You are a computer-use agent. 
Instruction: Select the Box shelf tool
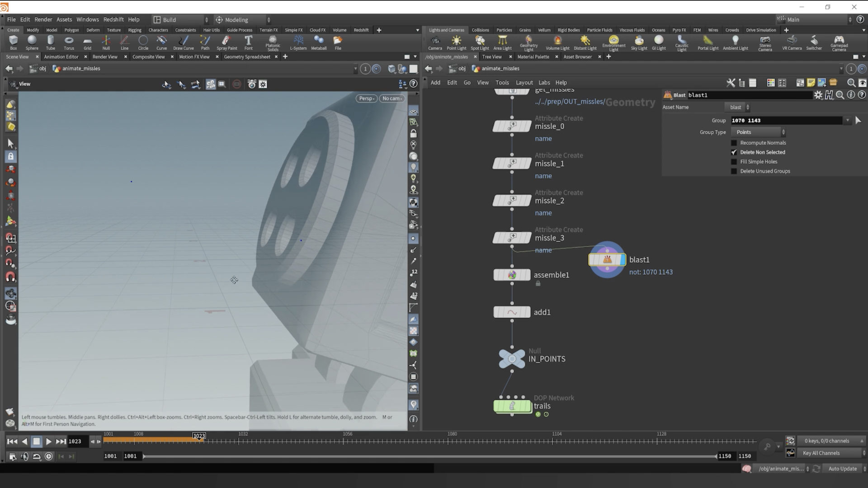tap(14, 43)
